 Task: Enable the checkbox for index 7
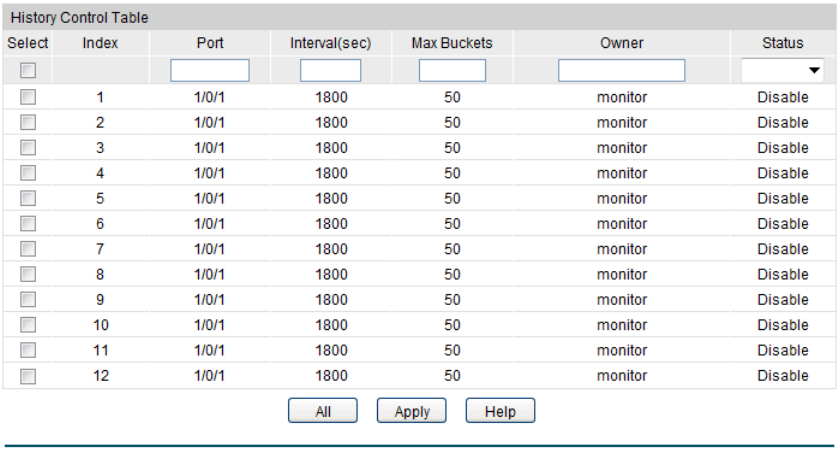click(28, 249)
